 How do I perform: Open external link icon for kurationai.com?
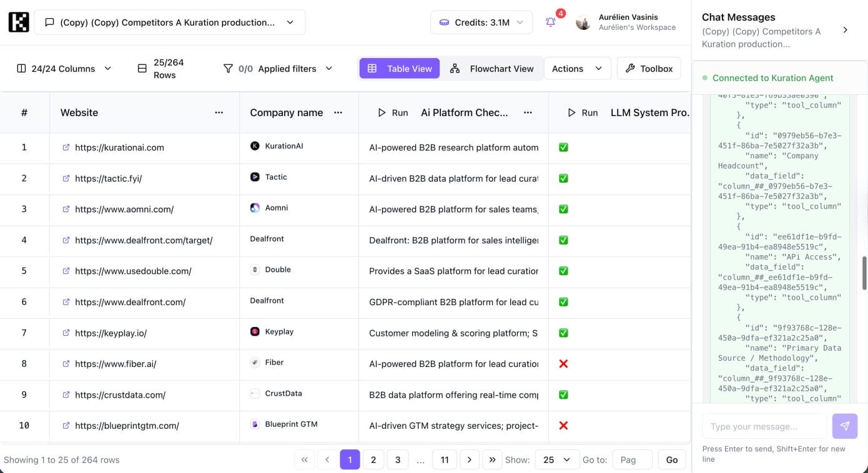point(66,148)
